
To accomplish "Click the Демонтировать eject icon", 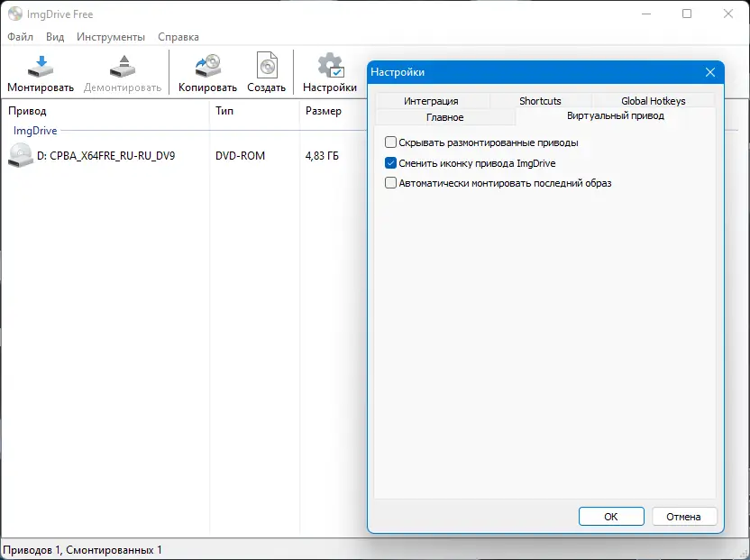I will (123, 67).
